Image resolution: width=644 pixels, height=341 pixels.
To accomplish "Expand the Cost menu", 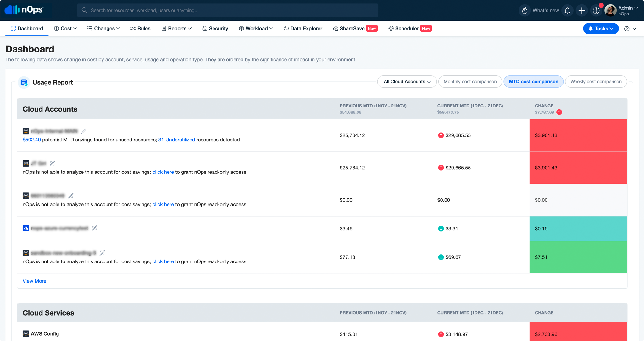I will click(65, 28).
